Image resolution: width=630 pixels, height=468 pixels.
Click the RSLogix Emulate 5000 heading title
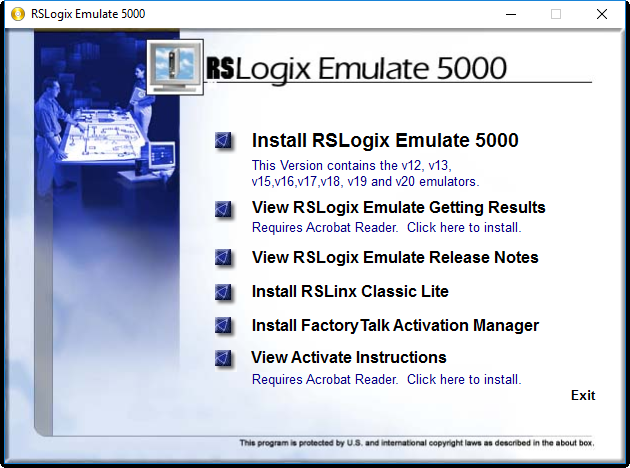357,69
